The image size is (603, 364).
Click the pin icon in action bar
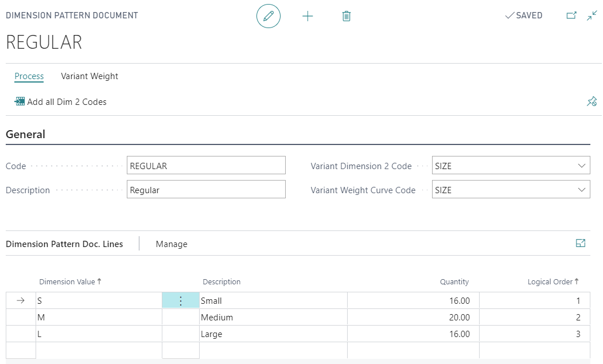pyautogui.click(x=592, y=101)
